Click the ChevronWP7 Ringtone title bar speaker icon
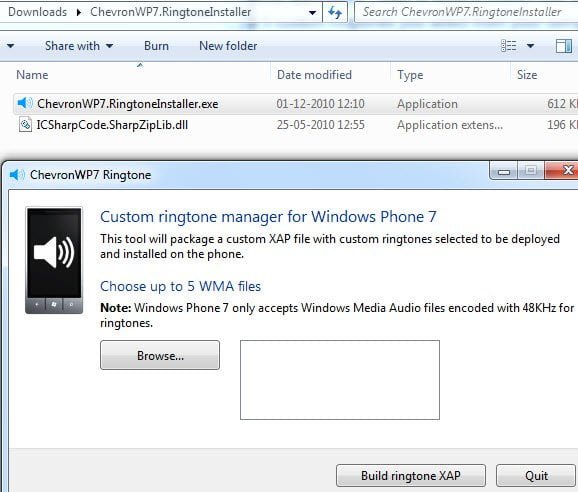This screenshot has height=492, width=578. tap(17, 175)
